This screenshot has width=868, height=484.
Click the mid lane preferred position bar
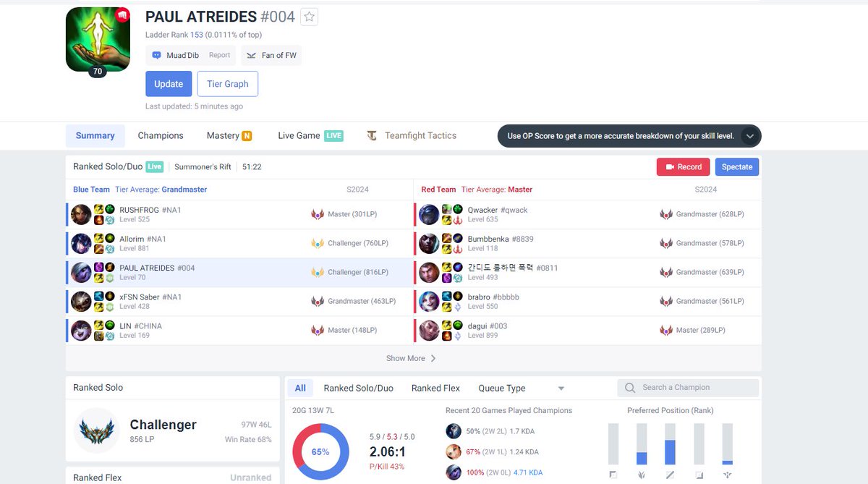point(671,444)
